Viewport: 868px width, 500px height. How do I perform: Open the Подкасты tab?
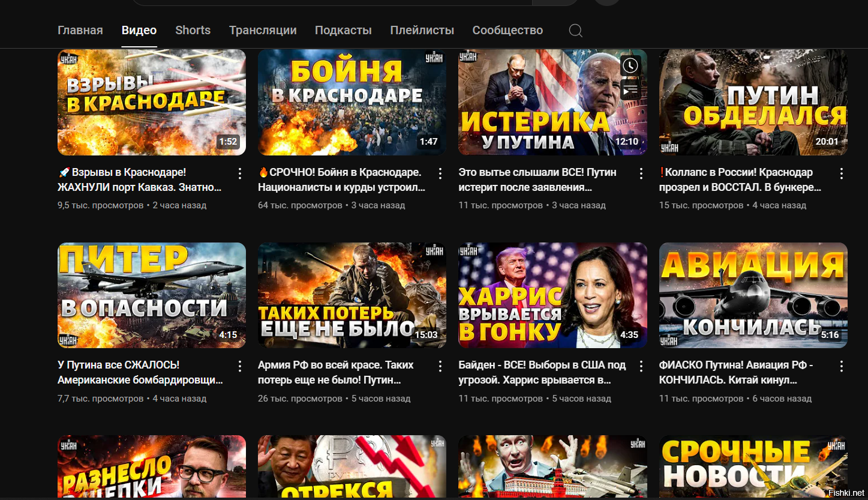coord(343,31)
